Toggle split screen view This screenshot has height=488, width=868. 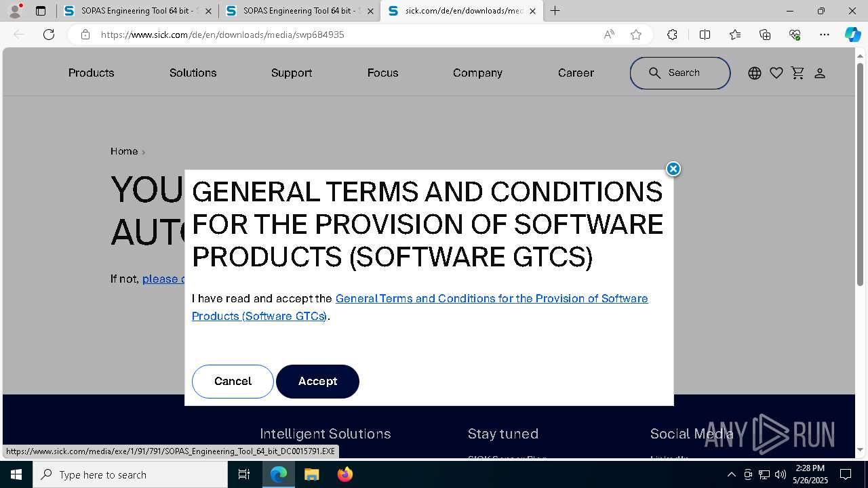coord(705,35)
